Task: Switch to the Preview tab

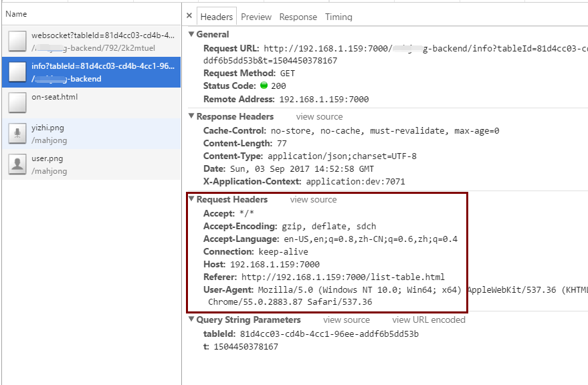Action: coord(256,17)
